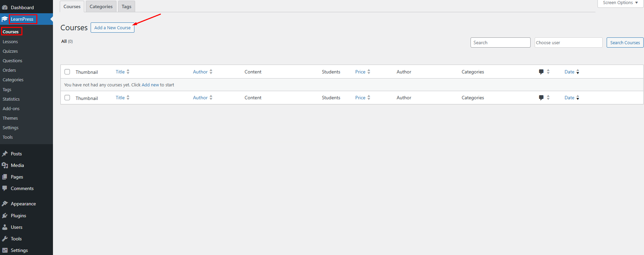Click the Posts pushpin icon

(x=5, y=154)
